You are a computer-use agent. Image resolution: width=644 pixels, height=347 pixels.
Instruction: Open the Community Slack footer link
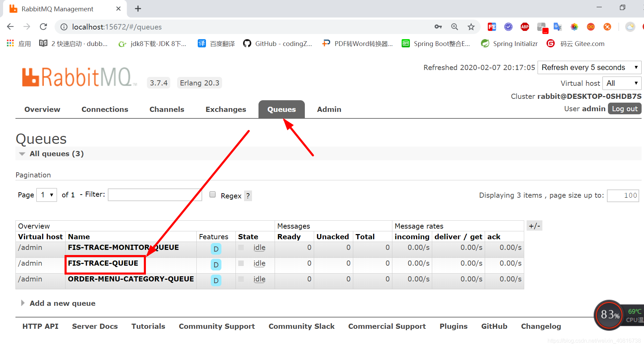point(301,326)
